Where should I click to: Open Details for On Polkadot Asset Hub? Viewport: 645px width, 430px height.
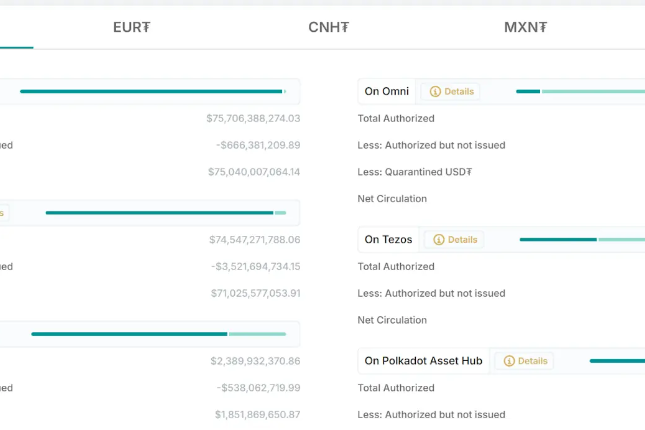525,361
